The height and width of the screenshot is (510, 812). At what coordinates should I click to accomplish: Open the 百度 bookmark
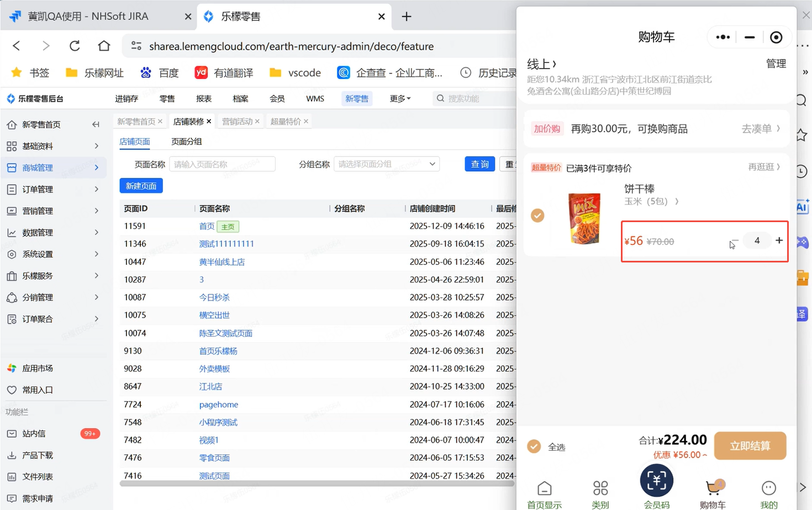tap(160, 72)
